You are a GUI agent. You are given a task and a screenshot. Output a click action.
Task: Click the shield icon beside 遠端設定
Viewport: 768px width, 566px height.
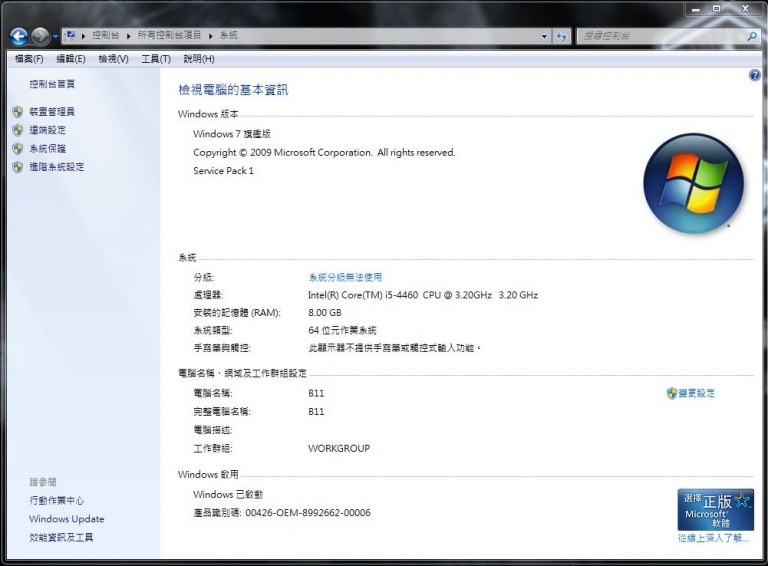18,130
